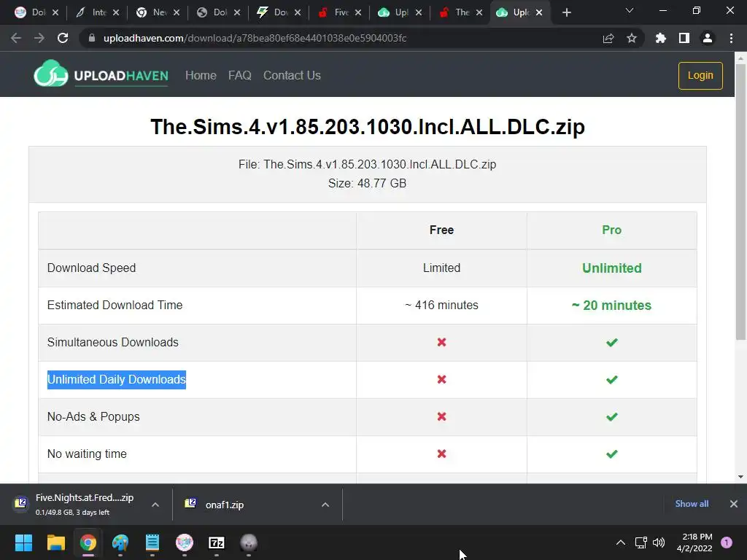Click the 'Free' column header
Screen dimensions: 747x560
coord(441,230)
